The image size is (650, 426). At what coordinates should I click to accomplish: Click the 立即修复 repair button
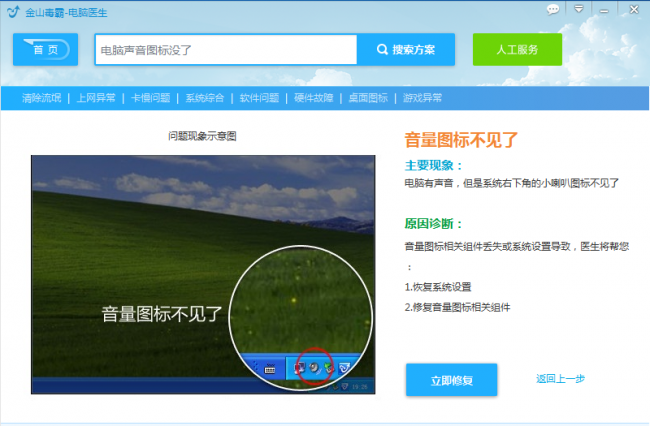pyautogui.click(x=451, y=380)
